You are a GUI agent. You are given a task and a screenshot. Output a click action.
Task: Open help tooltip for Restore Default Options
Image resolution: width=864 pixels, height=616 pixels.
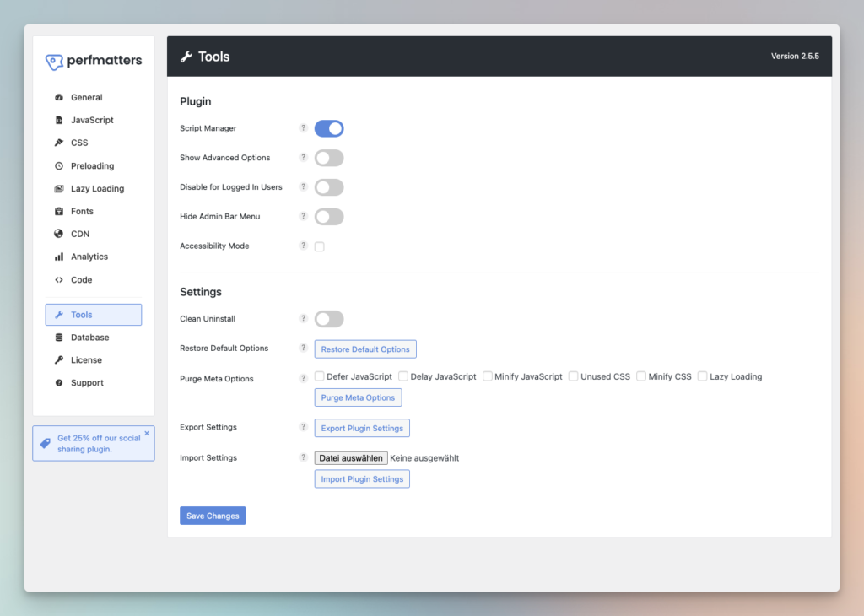(303, 349)
